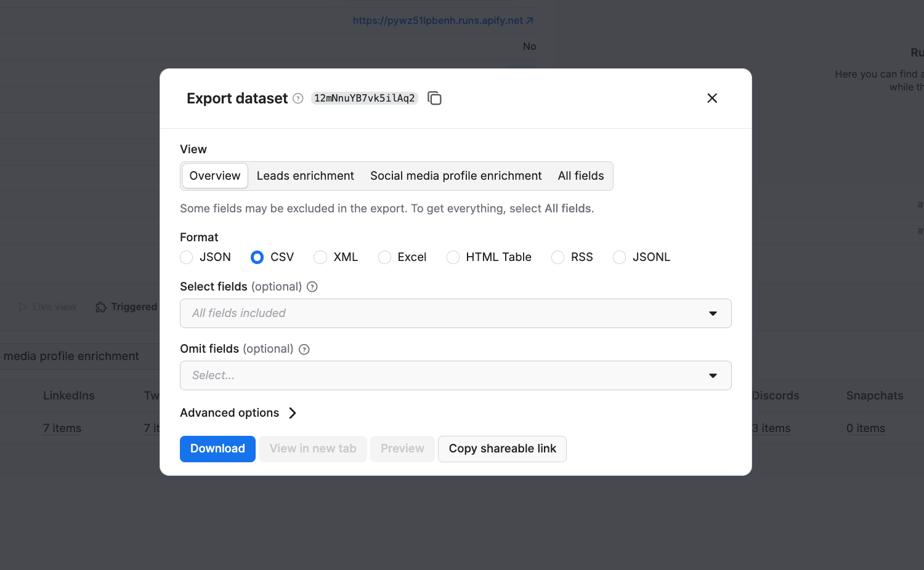Copy a shareable link to the dataset
The image size is (924, 570).
(501, 449)
